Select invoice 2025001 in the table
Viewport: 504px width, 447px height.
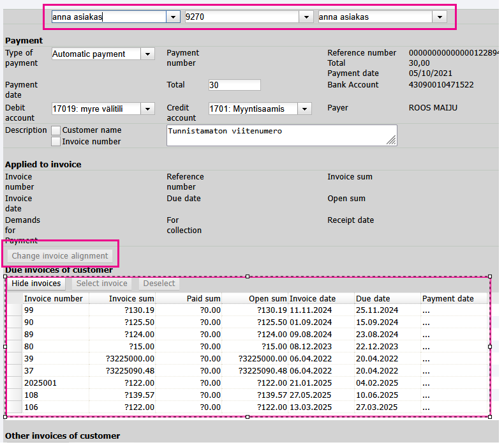56,383
